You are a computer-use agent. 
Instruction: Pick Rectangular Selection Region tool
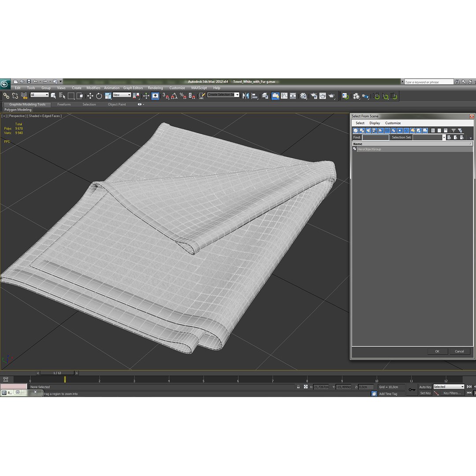tap(71, 96)
